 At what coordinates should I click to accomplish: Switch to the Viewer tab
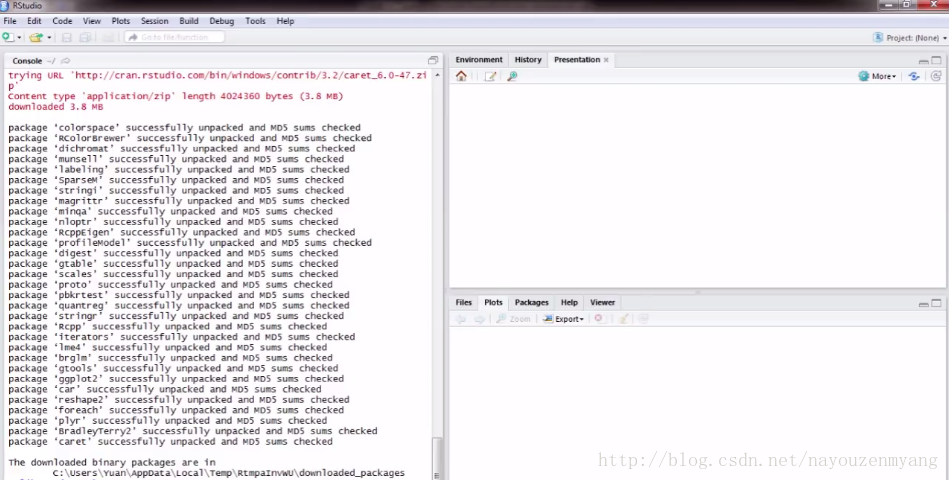(602, 302)
